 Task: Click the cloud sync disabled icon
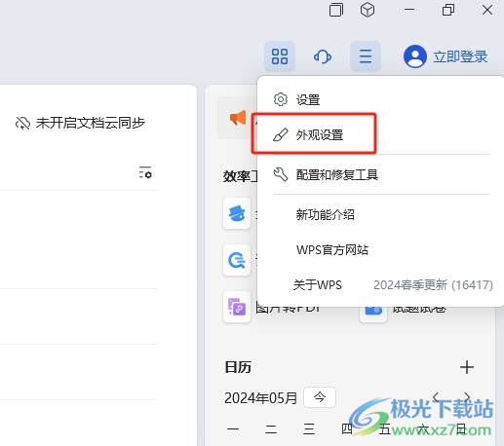22,124
